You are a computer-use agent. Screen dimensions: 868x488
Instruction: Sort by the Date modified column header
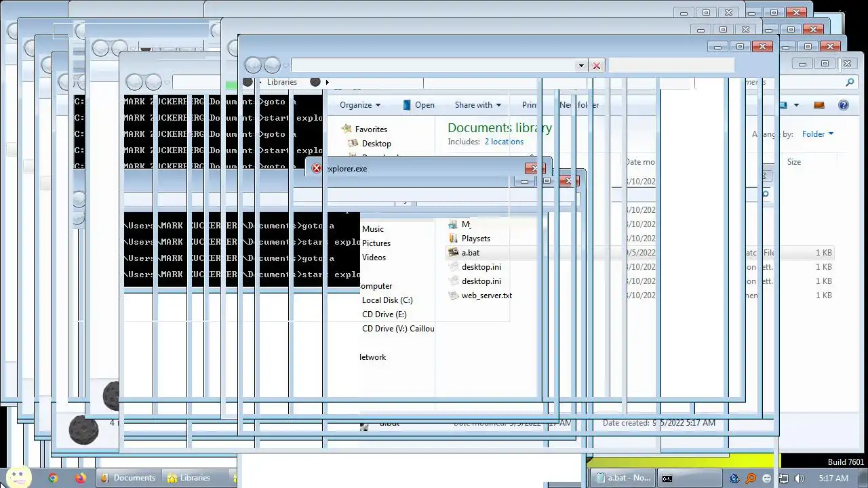coord(640,162)
